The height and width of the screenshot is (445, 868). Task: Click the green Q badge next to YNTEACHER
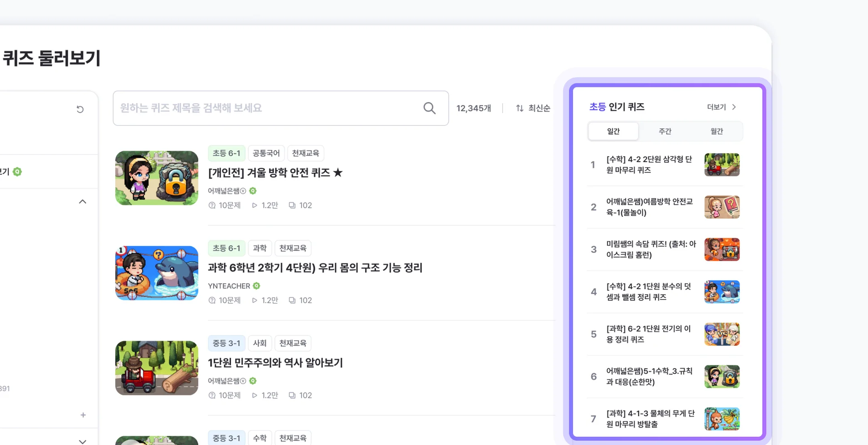257,286
